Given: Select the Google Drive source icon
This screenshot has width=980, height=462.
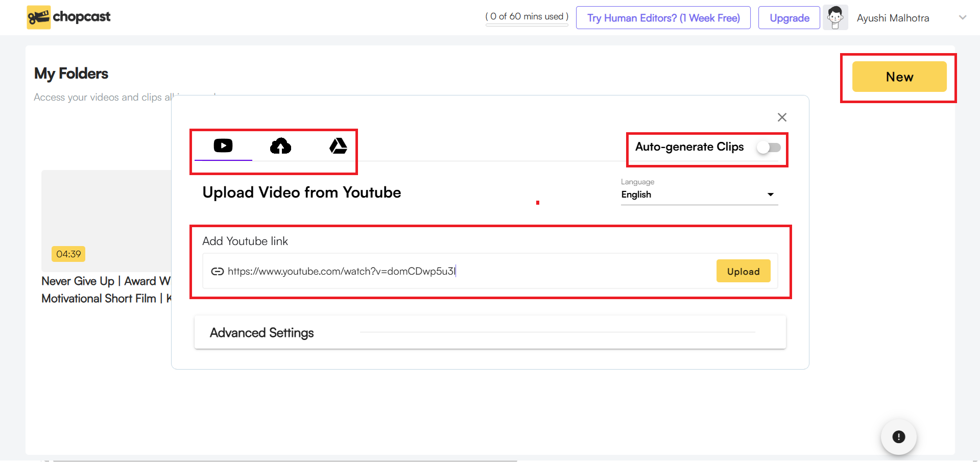Looking at the screenshot, I should (x=338, y=146).
